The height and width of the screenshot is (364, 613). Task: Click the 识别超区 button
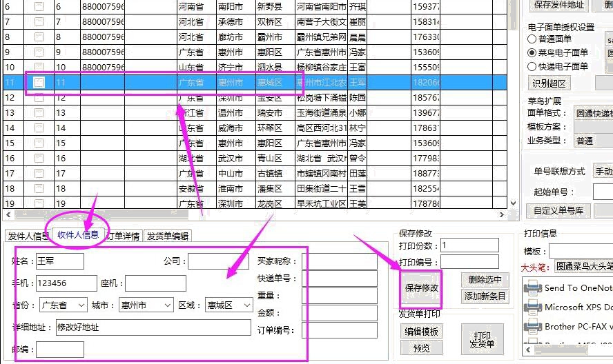549,83
